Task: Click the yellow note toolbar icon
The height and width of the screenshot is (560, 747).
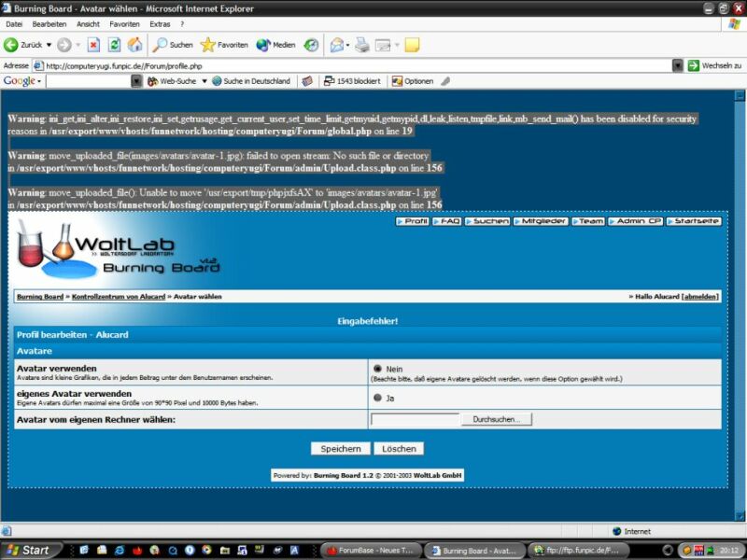Action: click(x=412, y=45)
